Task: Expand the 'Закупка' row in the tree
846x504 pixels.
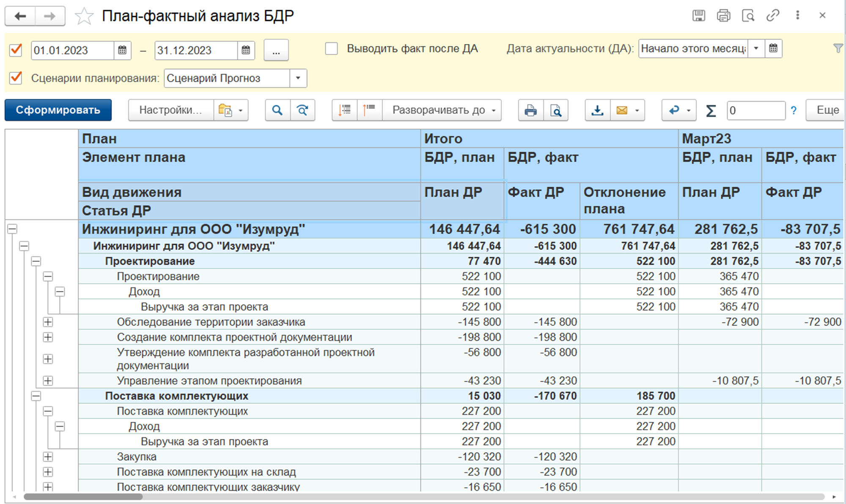Action: point(48,457)
